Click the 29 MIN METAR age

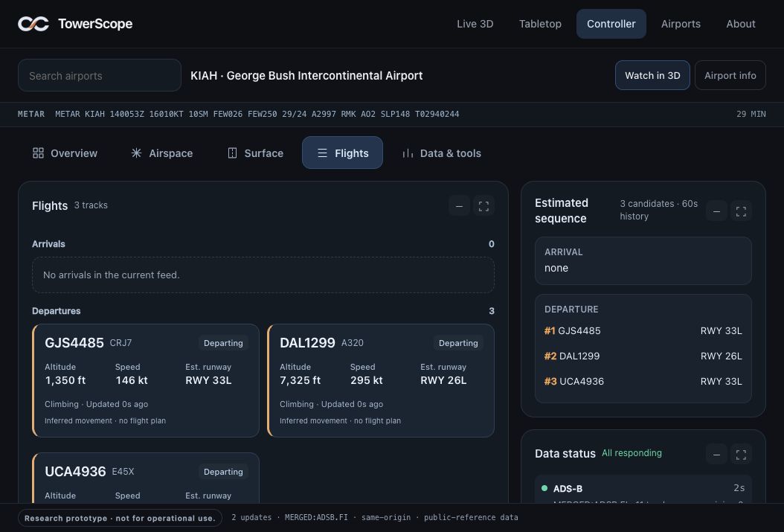pos(751,114)
